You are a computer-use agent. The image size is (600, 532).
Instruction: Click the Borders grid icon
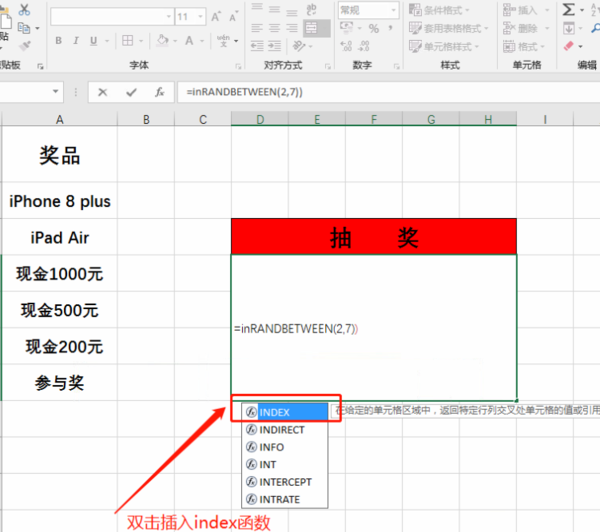pyautogui.click(x=127, y=41)
